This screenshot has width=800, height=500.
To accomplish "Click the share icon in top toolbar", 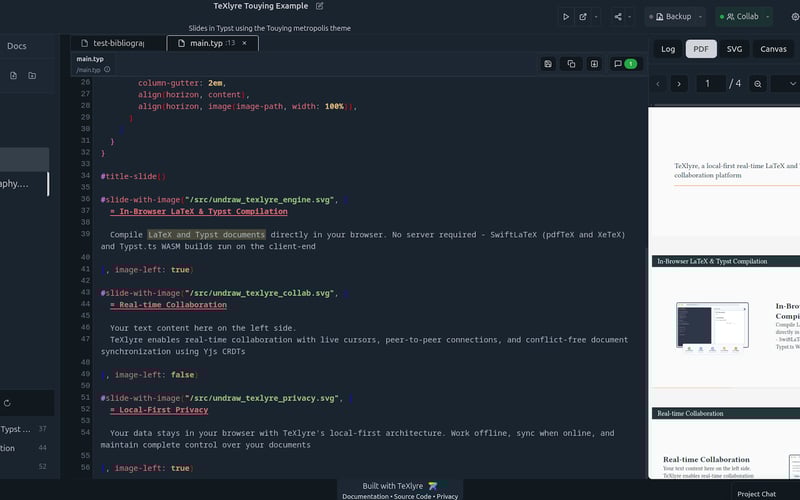I will [618, 17].
